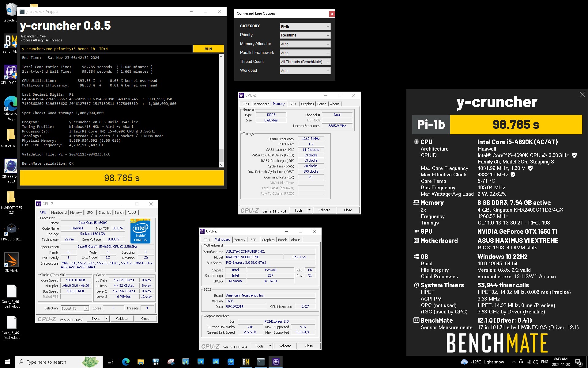
Task: Expand the Tools arrow in CPU-Z Memory window
Action: pos(309,210)
